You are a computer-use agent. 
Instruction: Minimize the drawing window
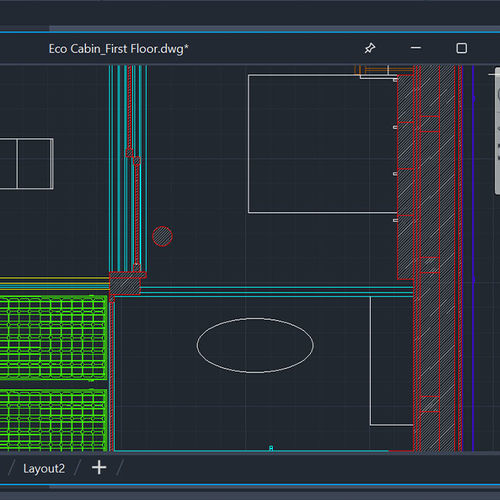(x=415, y=48)
